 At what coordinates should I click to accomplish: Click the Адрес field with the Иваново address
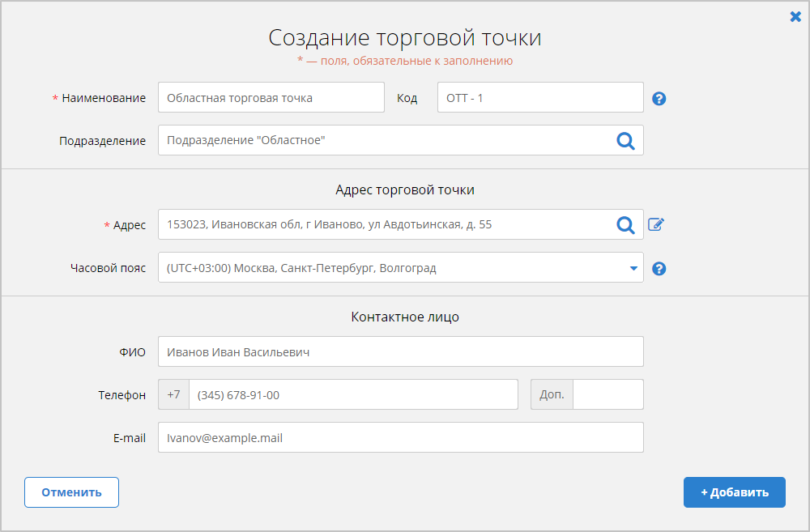(381, 225)
